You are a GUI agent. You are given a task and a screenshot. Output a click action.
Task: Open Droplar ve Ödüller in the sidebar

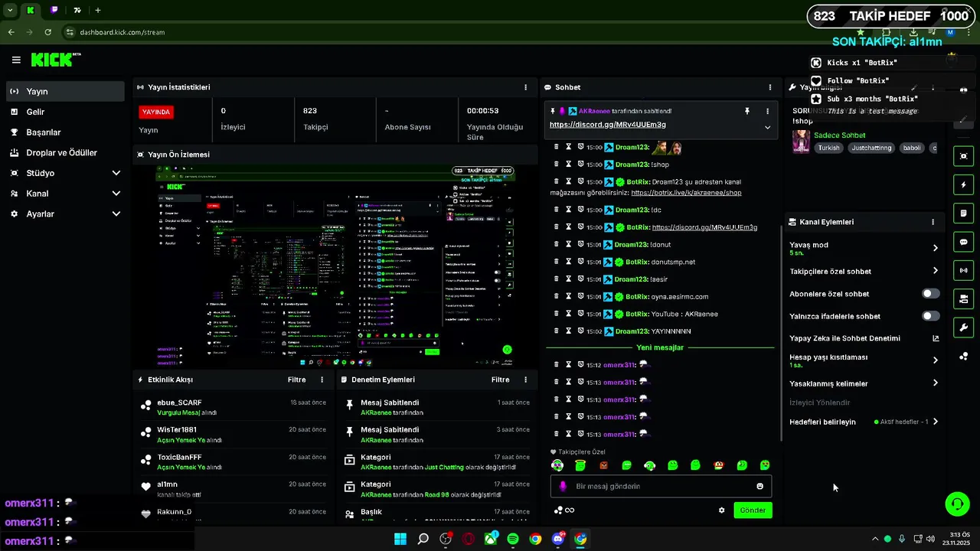pos(65,152)
